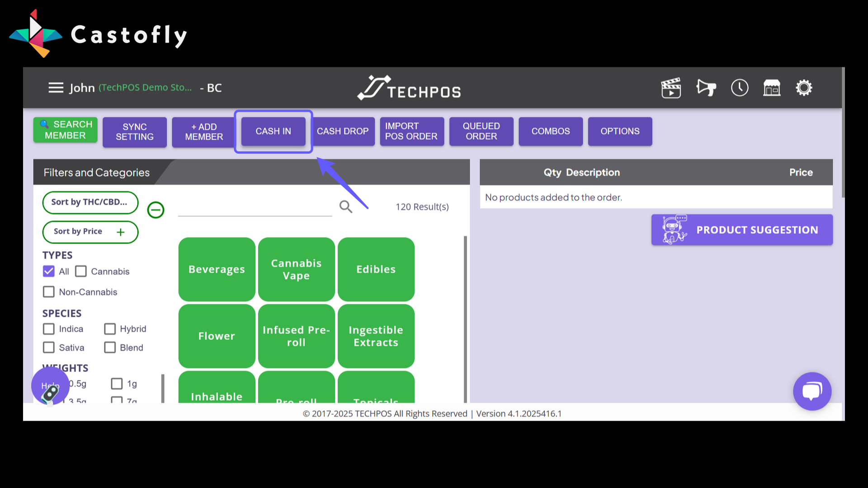Expand Sort by THC/CBD dropdown
Screen dimensions: 868x488
click(90, 202)
